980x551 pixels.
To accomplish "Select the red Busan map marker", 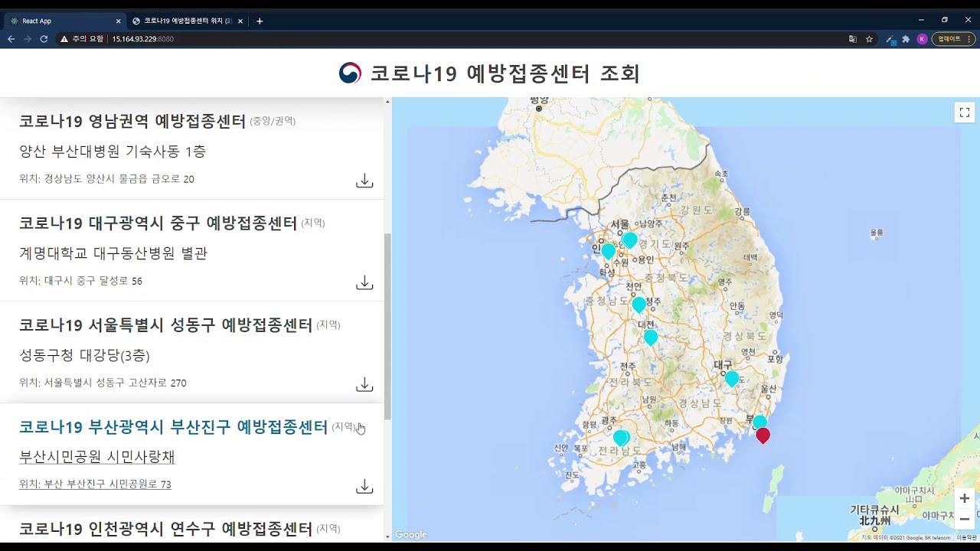I will coord(763,435).
